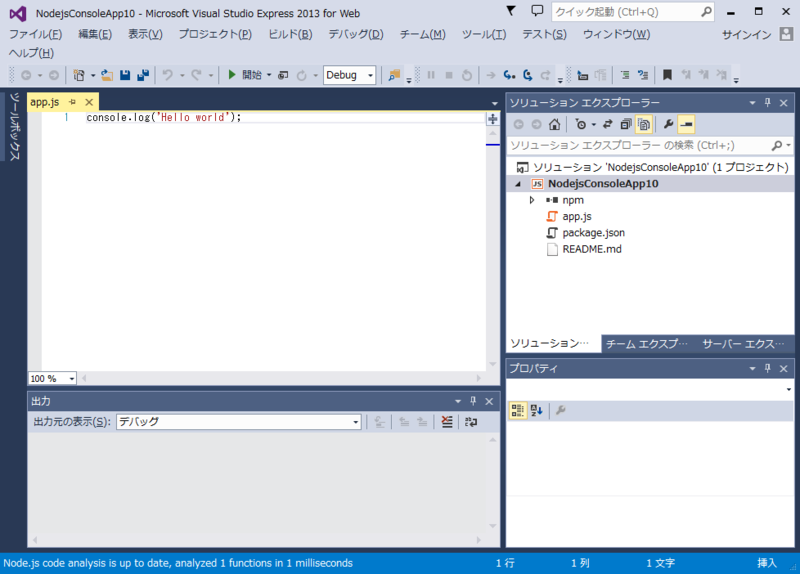Open the ツール(T) menu

pyautogui.click(x=484, y=34)
